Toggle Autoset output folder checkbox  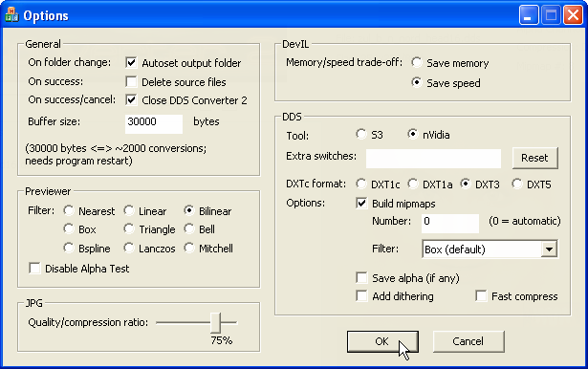[x=131, y=62]
